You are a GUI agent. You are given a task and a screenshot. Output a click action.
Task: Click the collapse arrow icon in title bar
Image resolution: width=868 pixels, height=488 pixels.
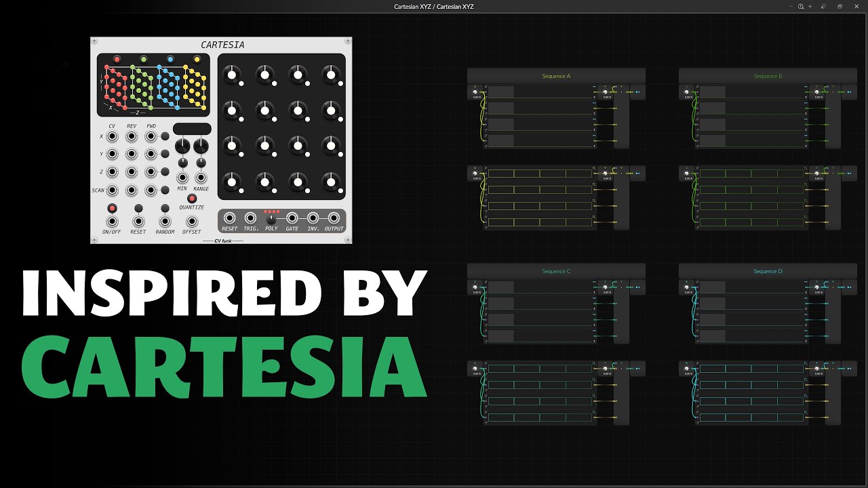[823, 6]
